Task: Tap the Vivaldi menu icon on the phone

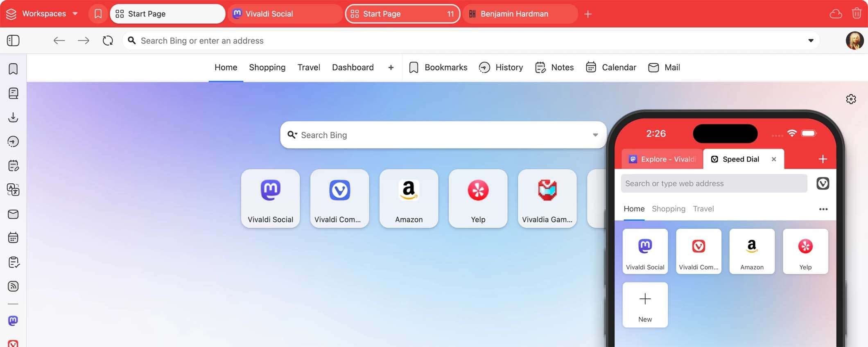Action: coord(823,183)
